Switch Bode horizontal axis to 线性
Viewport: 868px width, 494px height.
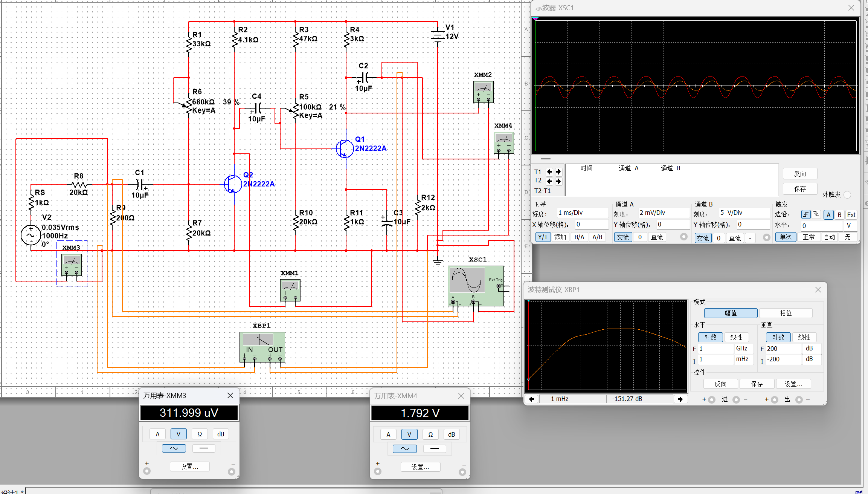[x=736, y=337]
